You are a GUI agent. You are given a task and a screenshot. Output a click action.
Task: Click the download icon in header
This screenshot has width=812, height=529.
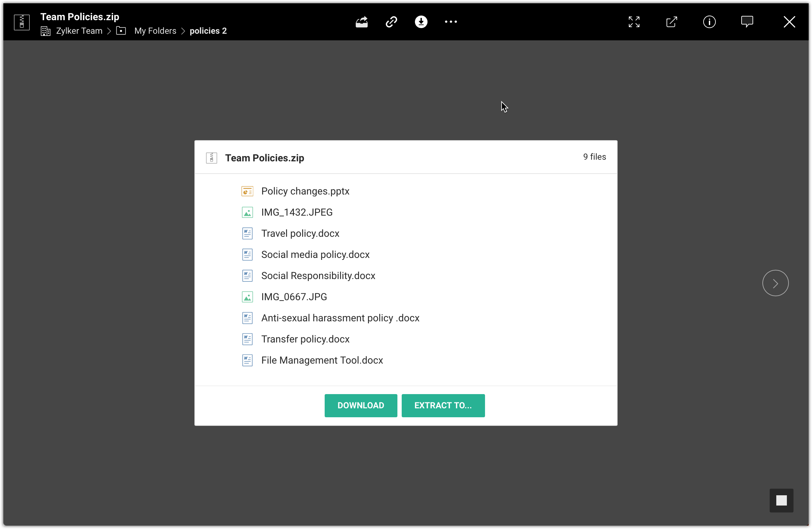421,22
